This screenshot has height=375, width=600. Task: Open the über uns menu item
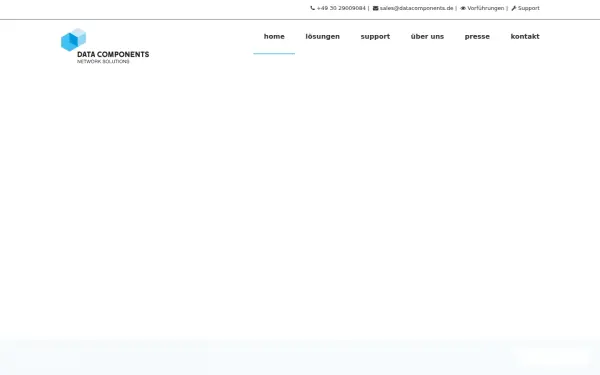[x=427, y=36]
